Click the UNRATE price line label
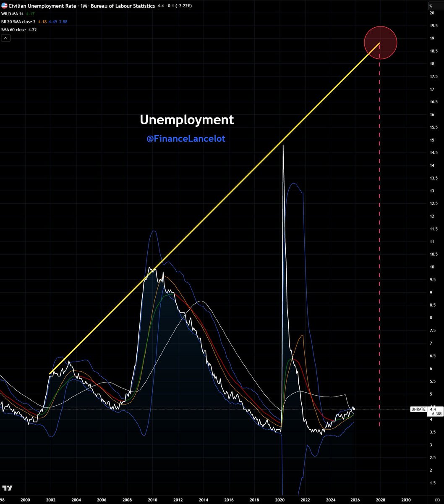The image size is (444, 504). pos(418,409)
